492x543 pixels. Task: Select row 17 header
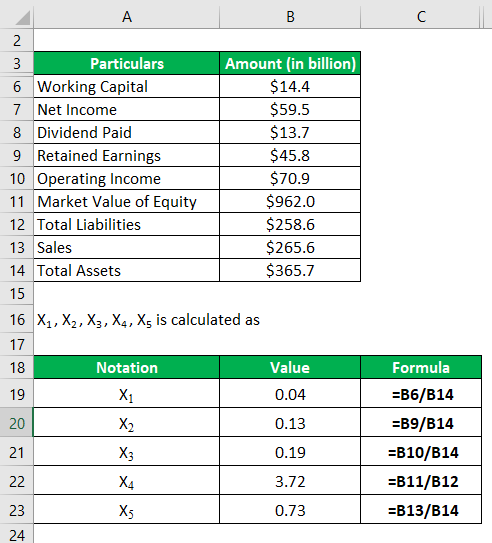tap(17, 345)
